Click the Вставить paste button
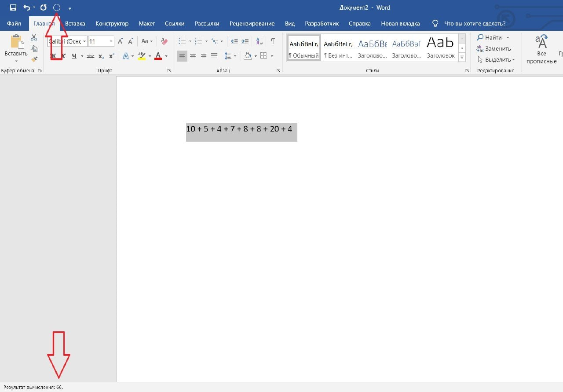 point(16,44)
